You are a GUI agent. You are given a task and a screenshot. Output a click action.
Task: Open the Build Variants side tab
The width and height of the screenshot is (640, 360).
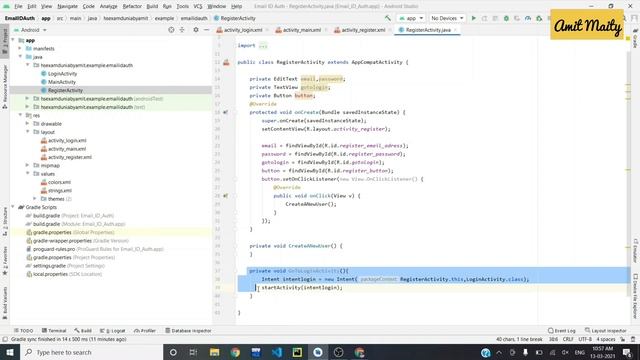[5, 303]
